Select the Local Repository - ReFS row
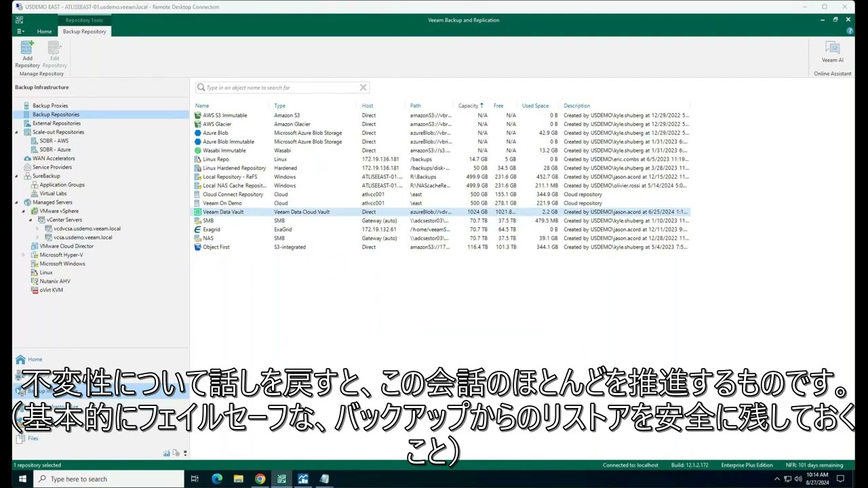868x488 pixels. 441,177
